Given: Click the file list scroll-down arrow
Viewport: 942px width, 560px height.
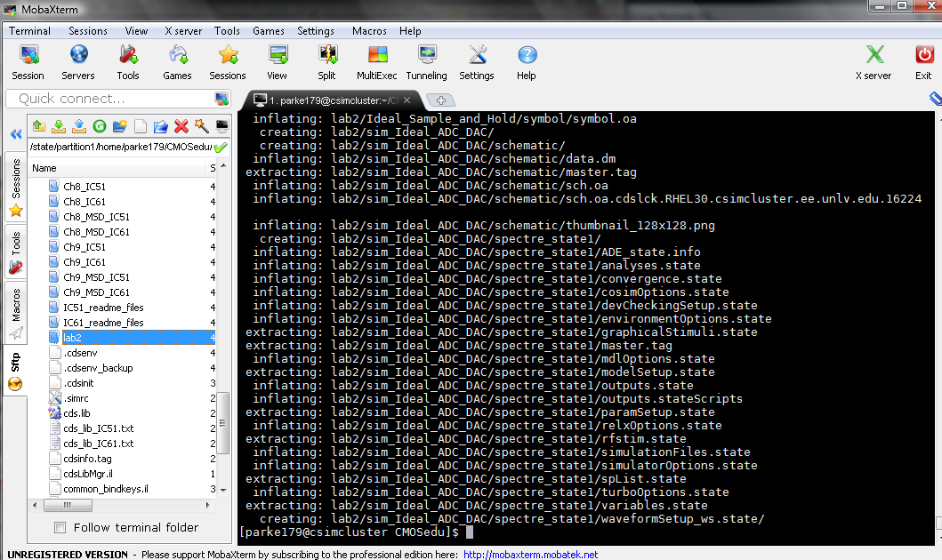Looking at the screenshot, I should point(223,489).
